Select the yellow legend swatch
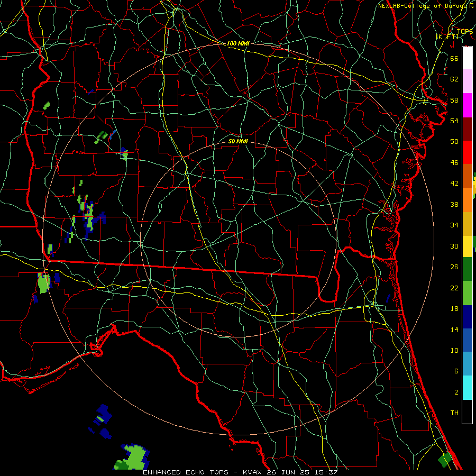This screenshot has width=476, height=476. 467,246
